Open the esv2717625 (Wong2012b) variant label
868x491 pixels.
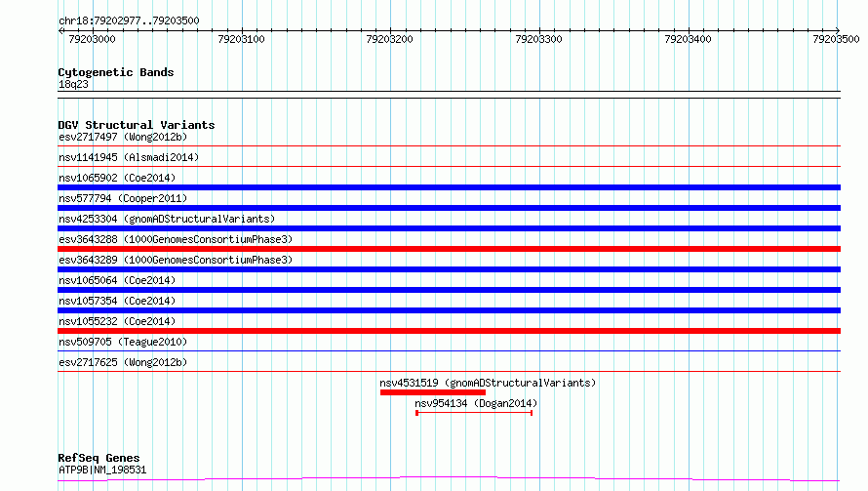pyautogui.click(x=123, y=362)
